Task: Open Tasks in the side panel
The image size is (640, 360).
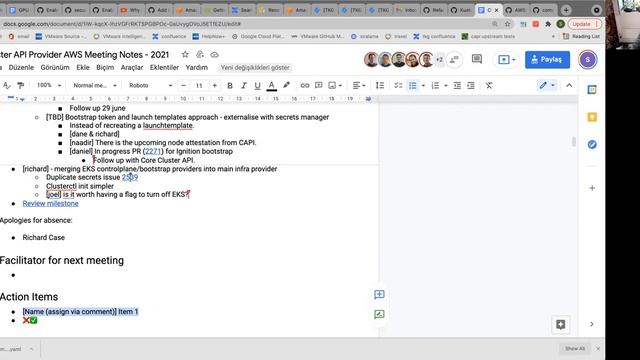Action: click(x=592, y=144)
